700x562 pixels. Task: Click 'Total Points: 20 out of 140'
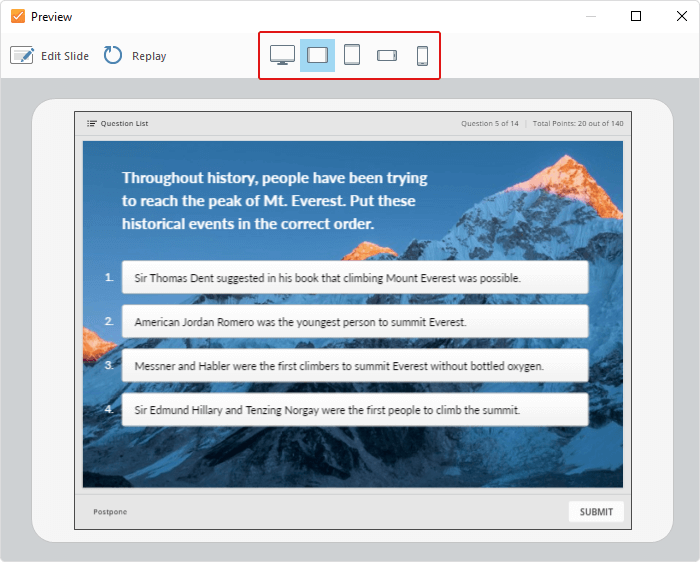578,124
